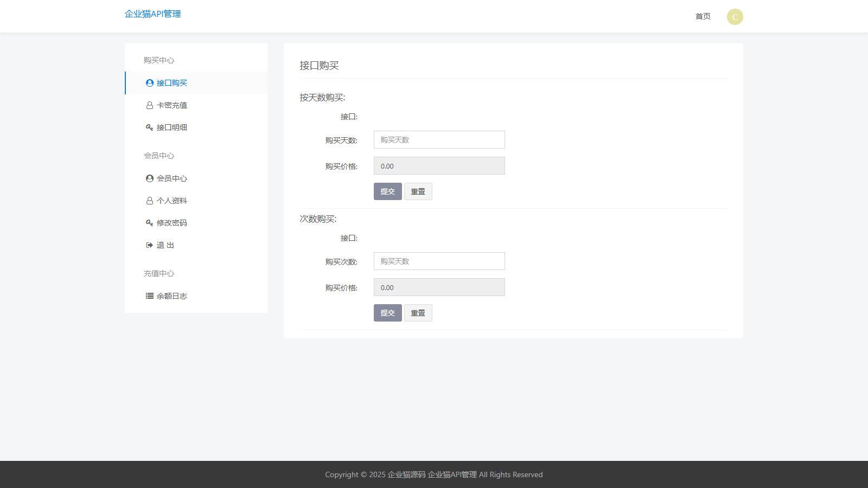Reset the 次数购买 form with 重置
Screen dimensions: 868x488
pos(418,313)
